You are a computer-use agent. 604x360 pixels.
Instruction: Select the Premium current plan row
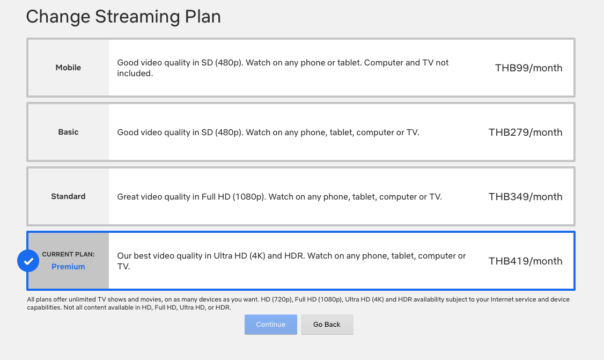[x=301, y=261]
